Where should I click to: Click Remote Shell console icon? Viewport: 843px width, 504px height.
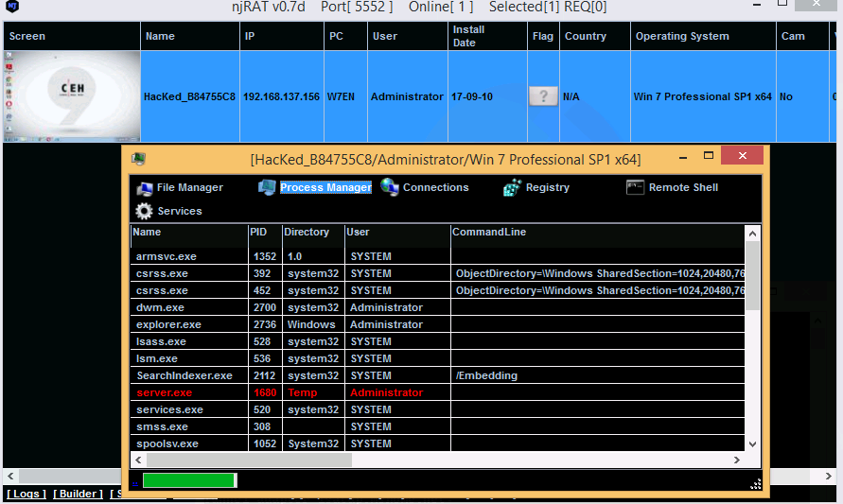point(635,187)
